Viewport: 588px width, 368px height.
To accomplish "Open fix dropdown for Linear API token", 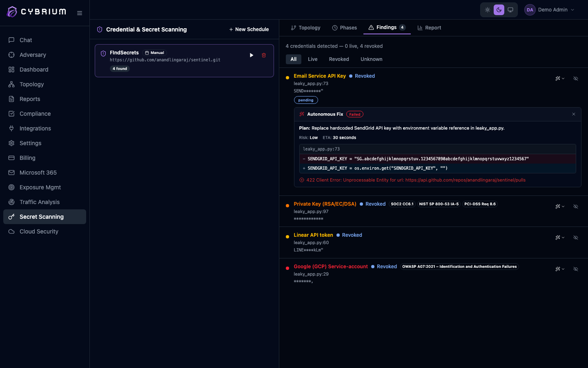I will click(560, 238).
